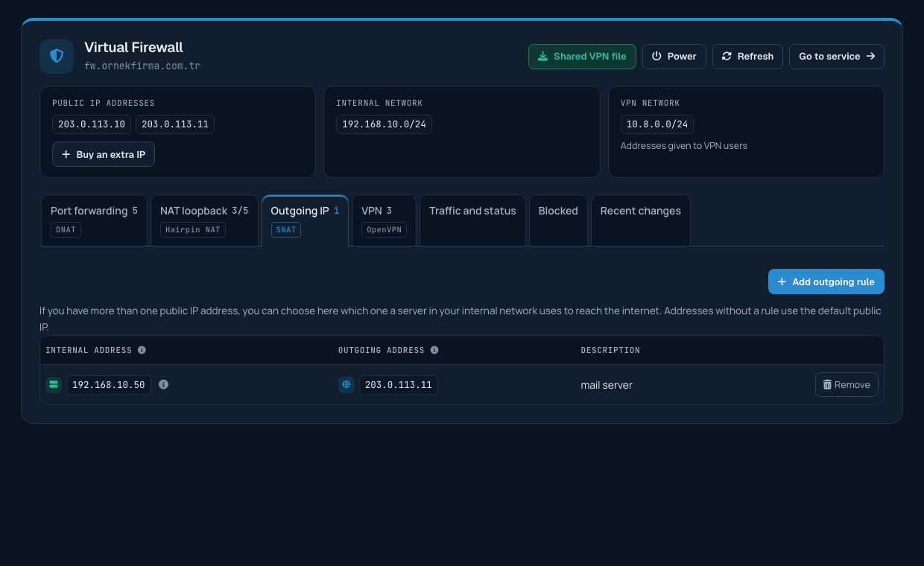Click the hostname fw.ornekfirma.com.tr
This screenshot has height=566, width=924.
[142, 66]
